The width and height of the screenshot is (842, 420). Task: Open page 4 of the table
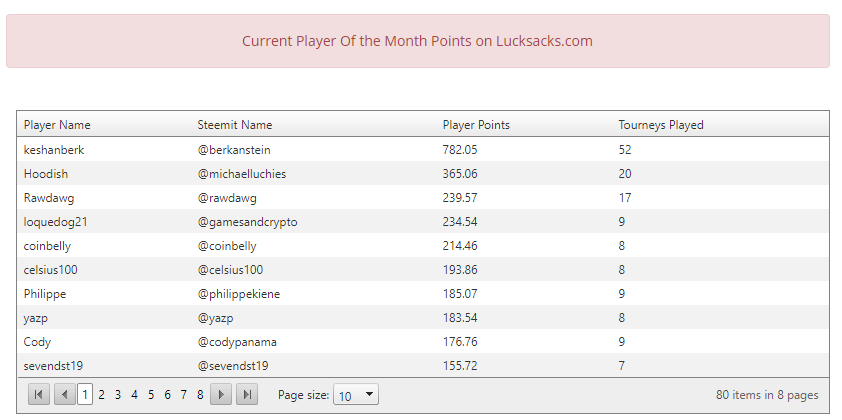click(134, 395)
